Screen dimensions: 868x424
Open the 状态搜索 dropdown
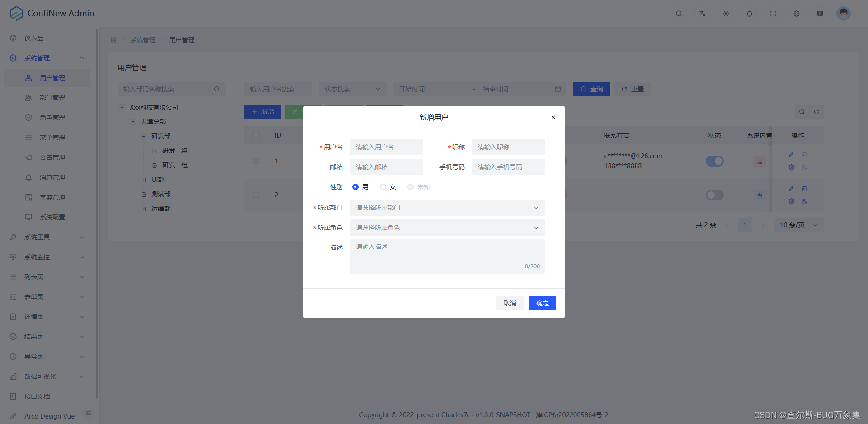353,89
